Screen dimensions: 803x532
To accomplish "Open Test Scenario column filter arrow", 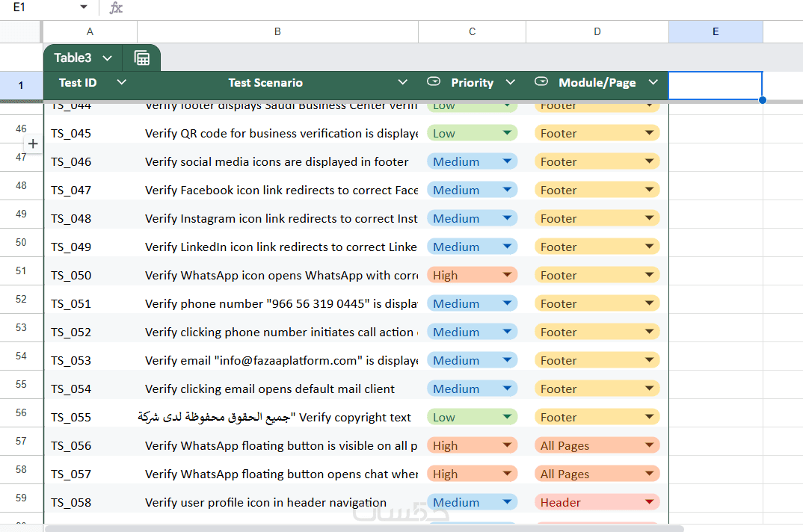I will click(x=403, y=82).
